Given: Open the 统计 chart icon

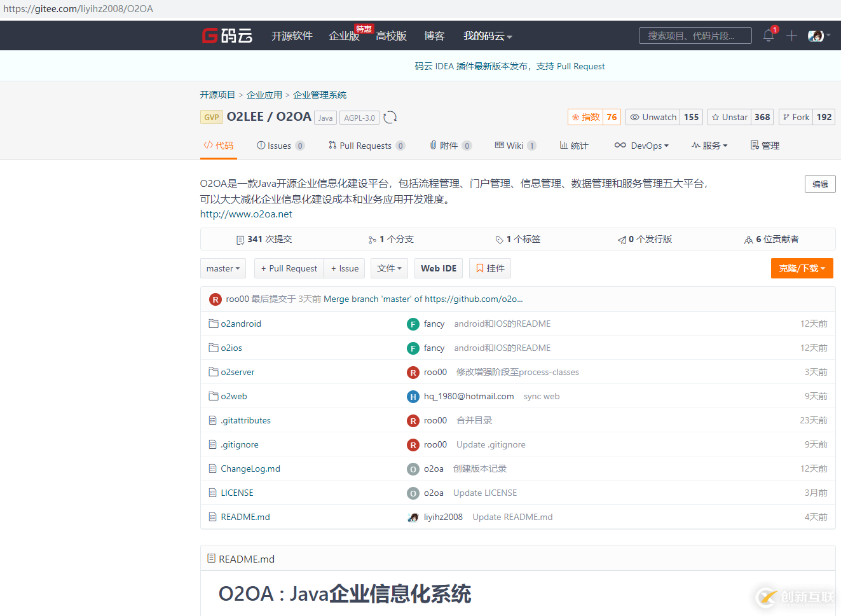Looking at the screenshot, I should (x=563, y=145).
